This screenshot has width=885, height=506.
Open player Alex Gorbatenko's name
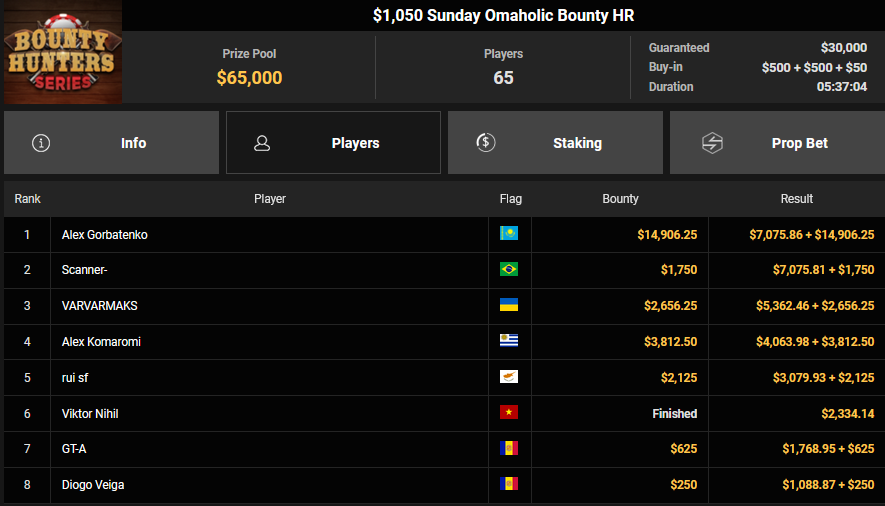[105, 235]
